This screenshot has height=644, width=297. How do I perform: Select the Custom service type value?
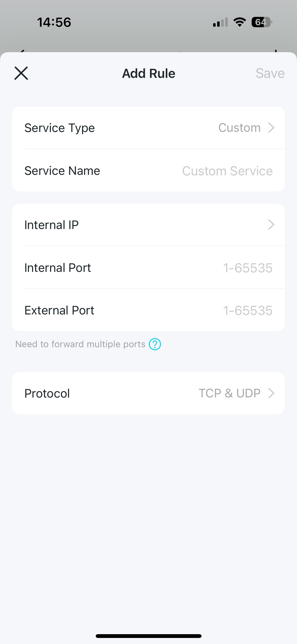239,128
